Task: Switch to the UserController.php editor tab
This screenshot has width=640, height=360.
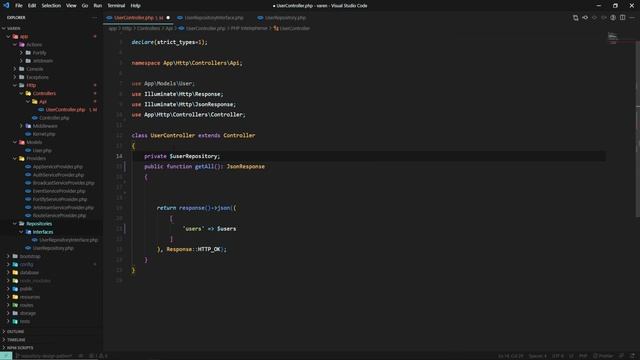Action: click(x=138, y=18)
